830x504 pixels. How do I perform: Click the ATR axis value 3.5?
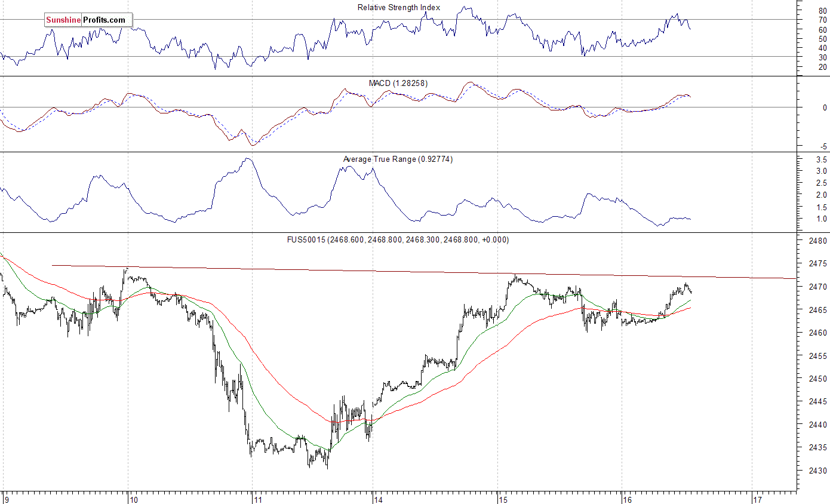tap(821, 160)
